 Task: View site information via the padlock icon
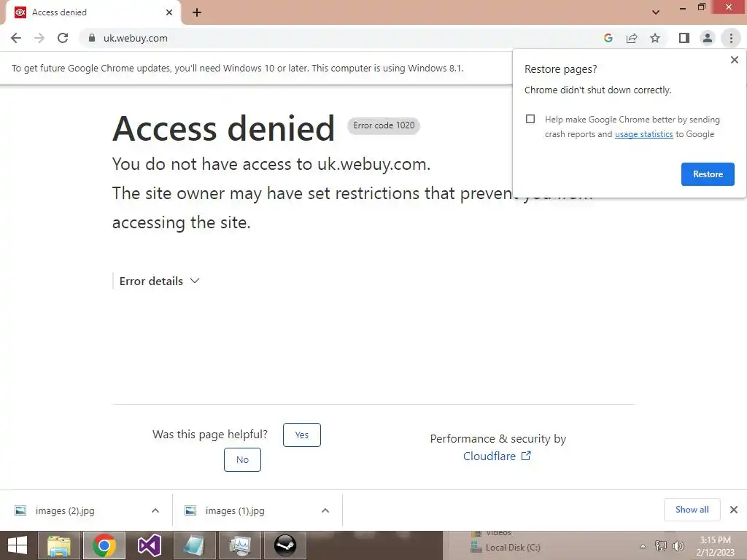[91, 38]
